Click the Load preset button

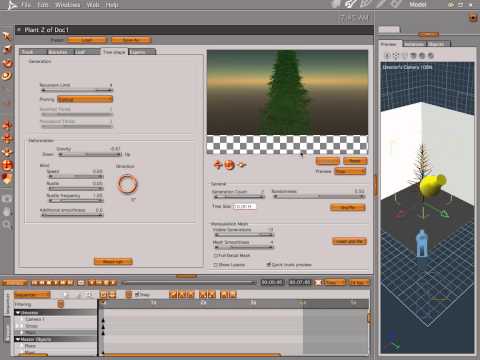point(87,40)
